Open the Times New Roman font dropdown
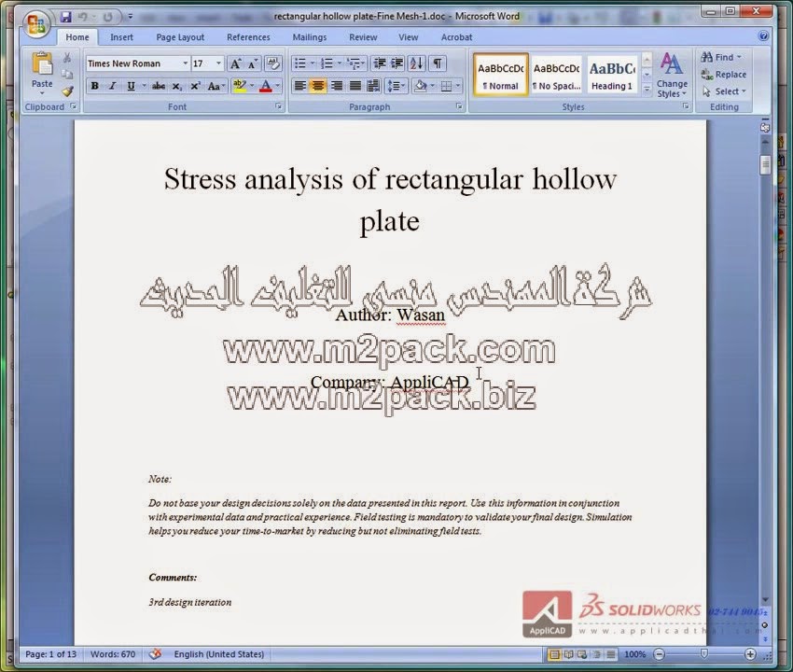Viewport: 793px width, 672px height. (x=185, y=63)
